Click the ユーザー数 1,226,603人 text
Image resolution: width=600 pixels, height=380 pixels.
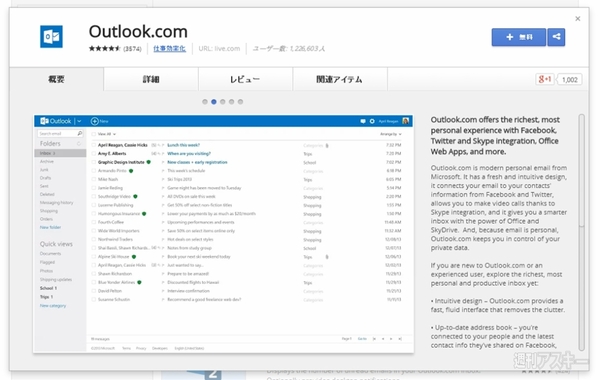(x=289, y=49)
